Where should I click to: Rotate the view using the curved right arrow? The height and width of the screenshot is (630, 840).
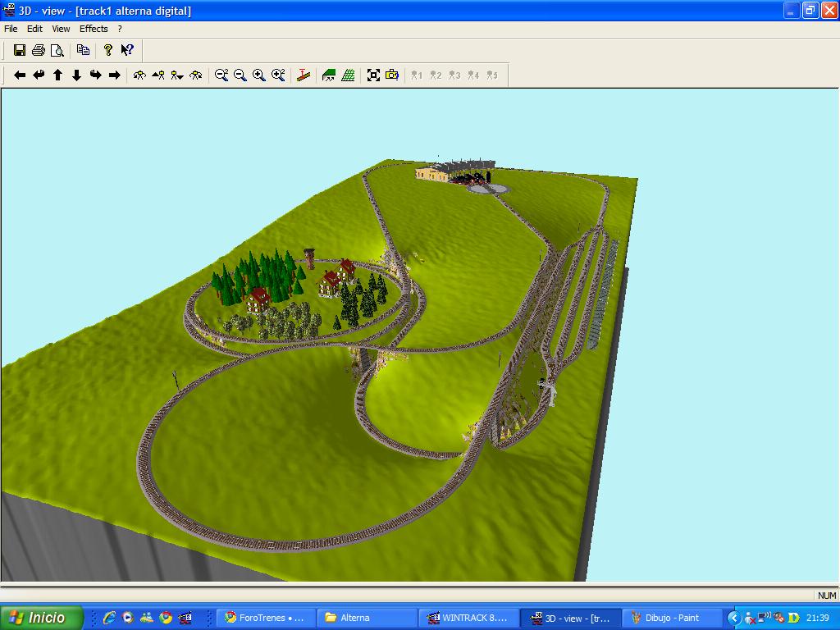pyautogui.click(x=96, y=75)
